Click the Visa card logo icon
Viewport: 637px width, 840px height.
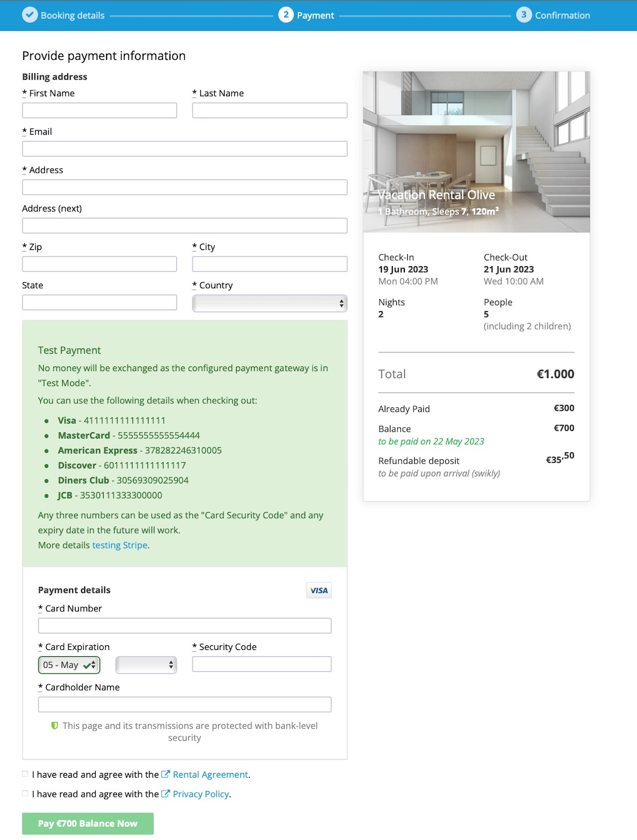point(318,591)
